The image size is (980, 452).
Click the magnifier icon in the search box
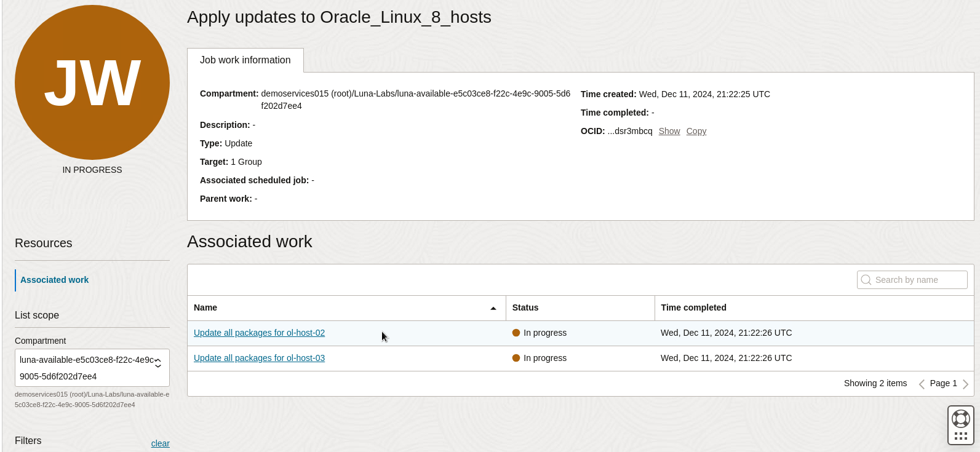(x=866, y=280)
